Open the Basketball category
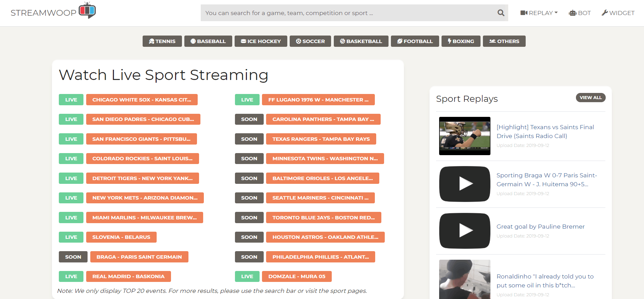Image resolution: width=644 pixels, height=299 pixels. click(x=361, y=41)
